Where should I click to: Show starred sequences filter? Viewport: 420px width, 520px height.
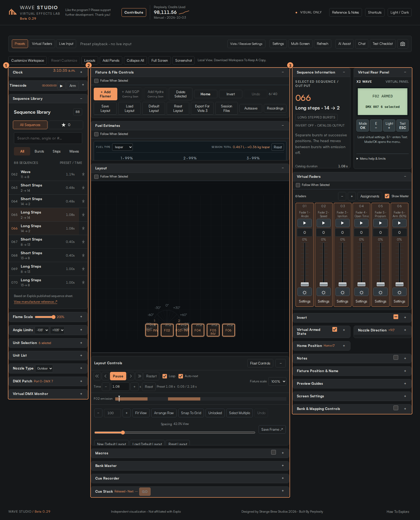point(66,125)
